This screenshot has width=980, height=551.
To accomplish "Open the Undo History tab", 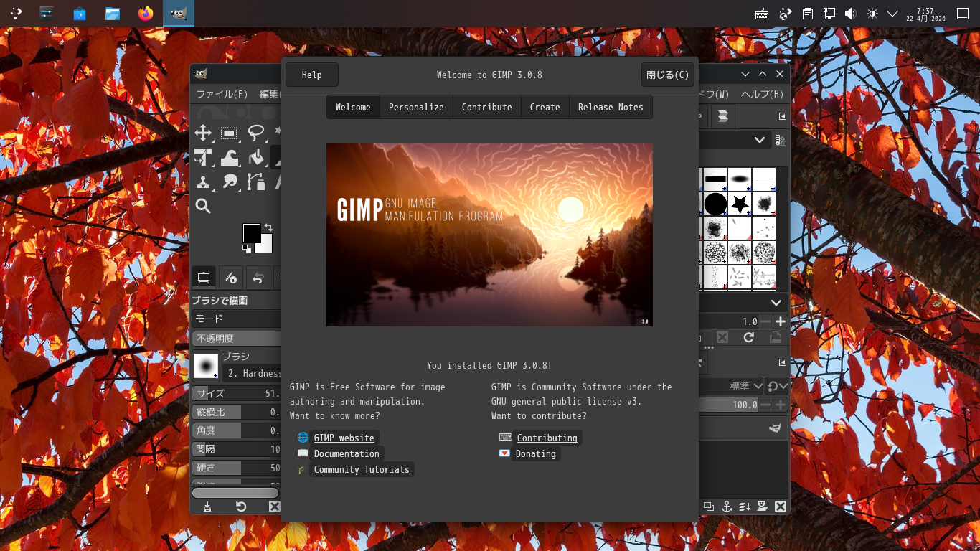I will pos(258,277).
